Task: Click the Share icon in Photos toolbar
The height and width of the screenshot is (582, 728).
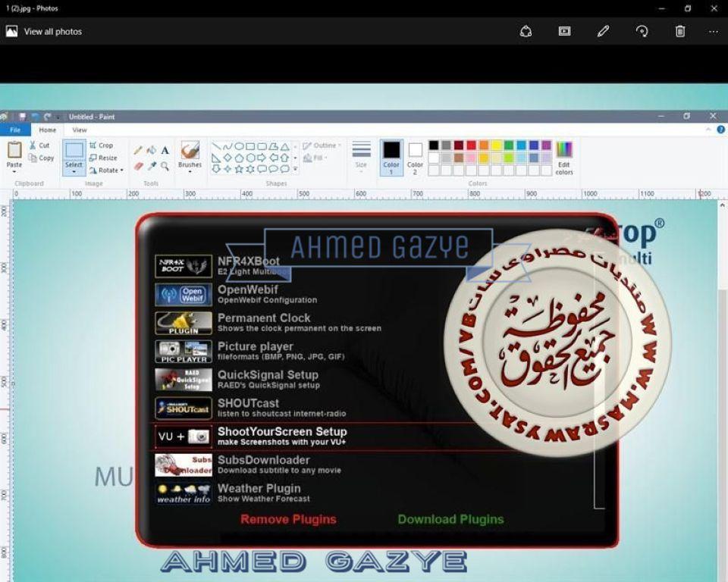Action: point(526,31)
